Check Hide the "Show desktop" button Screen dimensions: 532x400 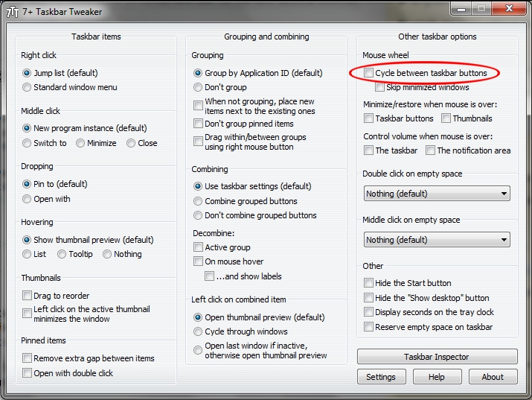tap(368, 298)
